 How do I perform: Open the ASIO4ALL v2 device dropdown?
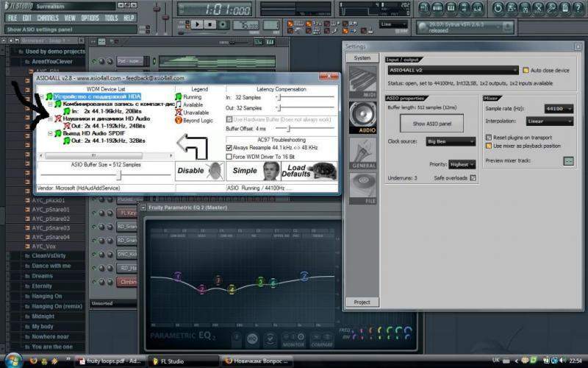click(x=453, y=71)
